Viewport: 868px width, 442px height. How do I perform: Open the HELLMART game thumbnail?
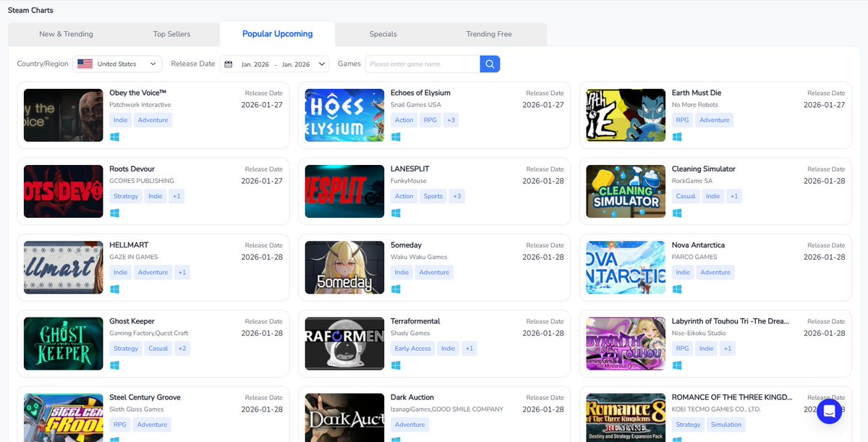tap(64, 268)
